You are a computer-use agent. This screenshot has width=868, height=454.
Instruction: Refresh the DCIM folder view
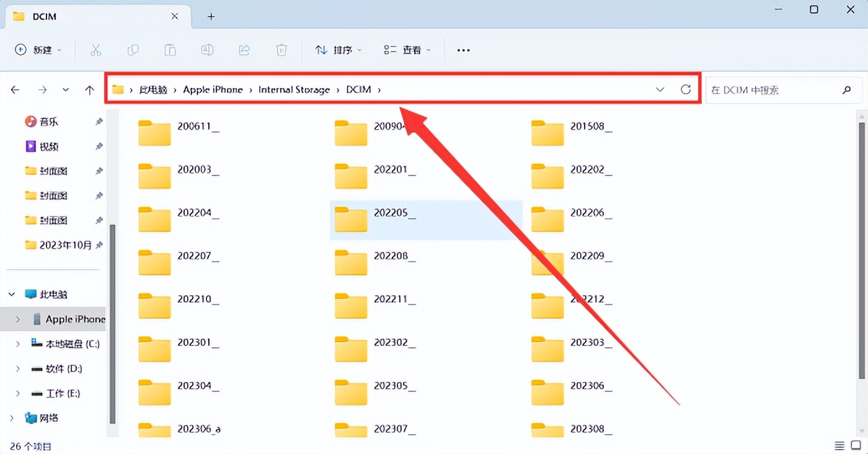(686, 89)
